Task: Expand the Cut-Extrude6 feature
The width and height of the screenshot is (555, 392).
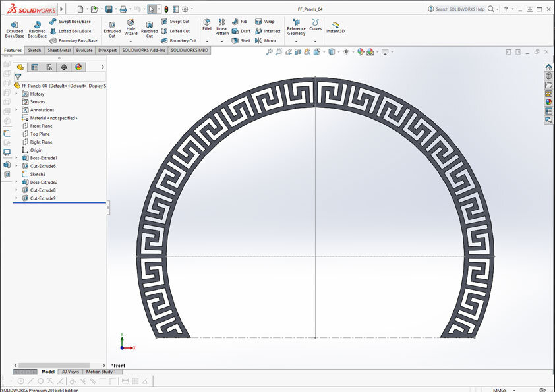Action: click(16, 166)
